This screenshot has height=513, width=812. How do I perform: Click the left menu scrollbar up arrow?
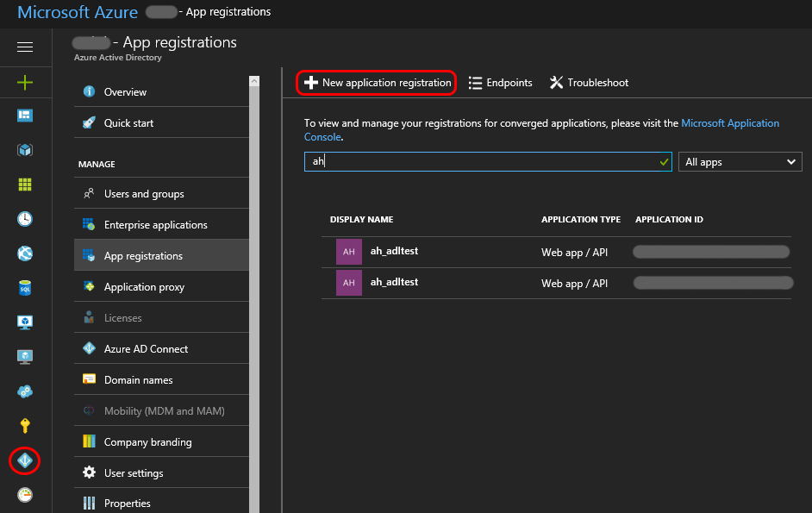(254, 81)
